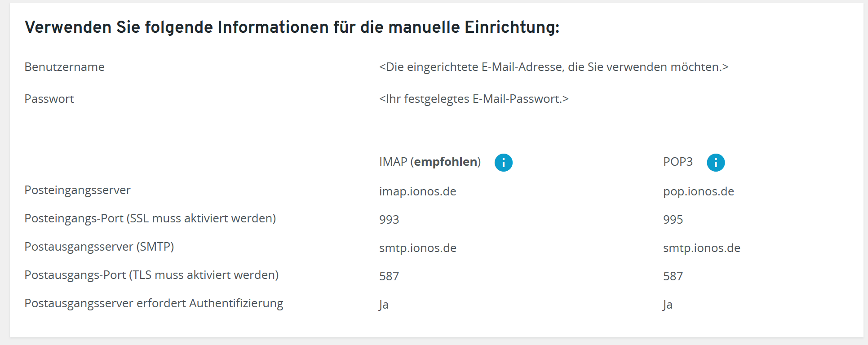Click the IMAP port number 993

point(389,220)
